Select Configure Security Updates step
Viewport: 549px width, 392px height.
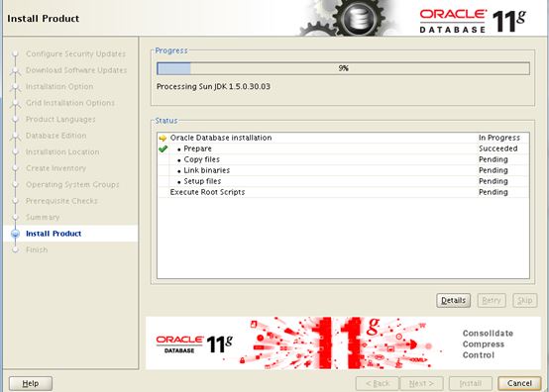(x=75, y=53)
